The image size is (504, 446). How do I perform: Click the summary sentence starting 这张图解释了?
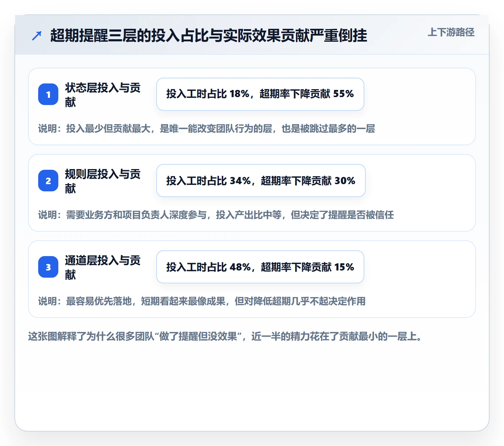click(225, 337)
